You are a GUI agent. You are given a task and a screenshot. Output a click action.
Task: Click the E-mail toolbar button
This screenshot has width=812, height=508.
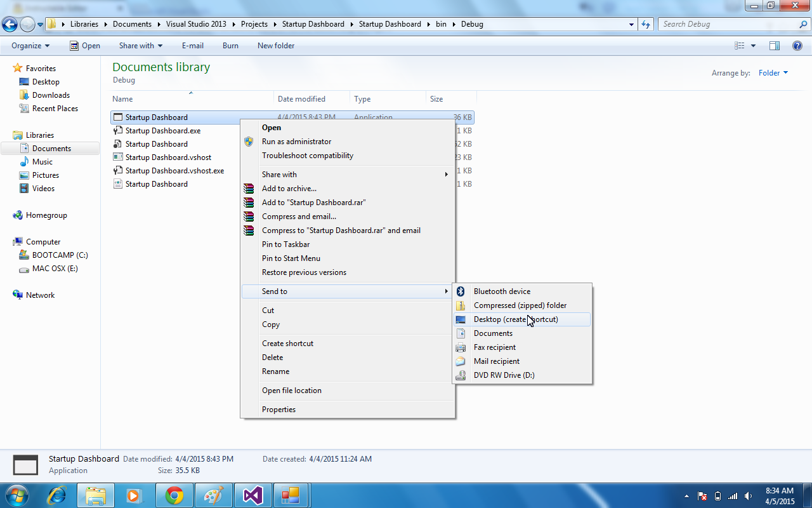[x=193, y=46]
